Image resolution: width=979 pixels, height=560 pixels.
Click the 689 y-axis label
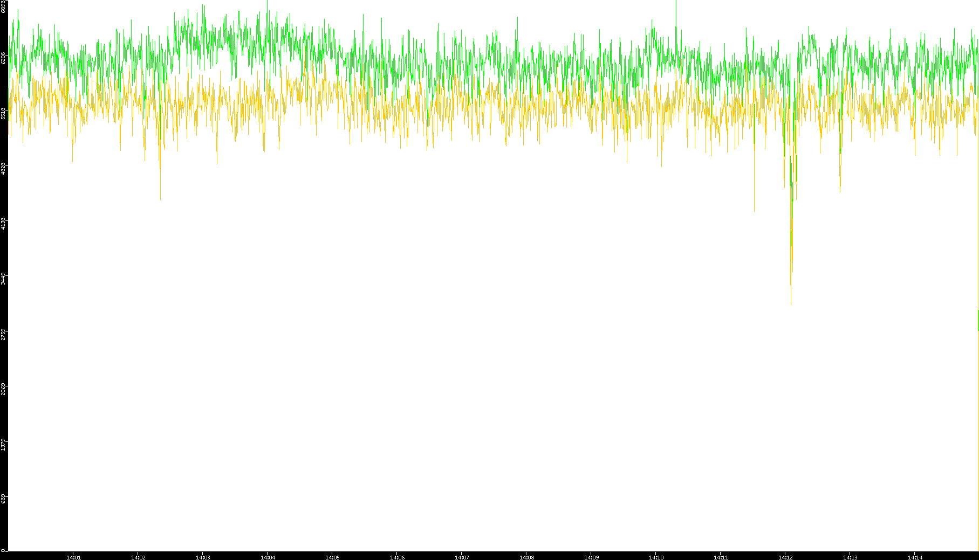click(x=3, y=499)
